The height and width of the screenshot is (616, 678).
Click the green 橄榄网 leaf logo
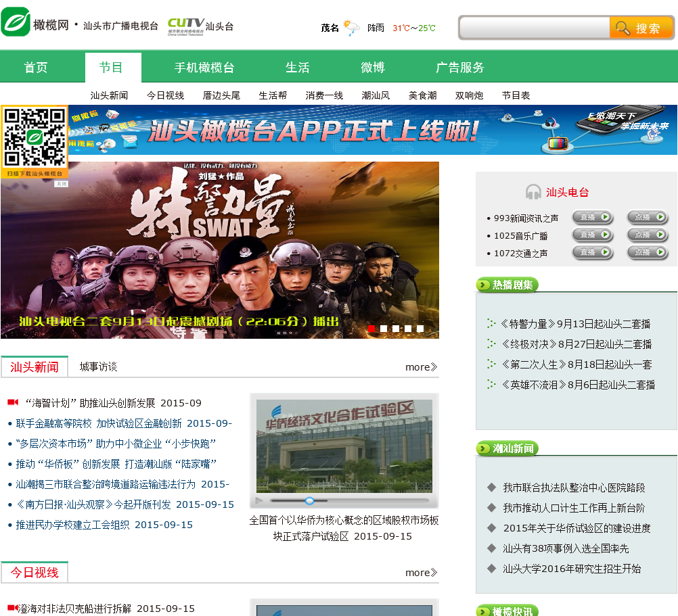[x=16, y=22]
